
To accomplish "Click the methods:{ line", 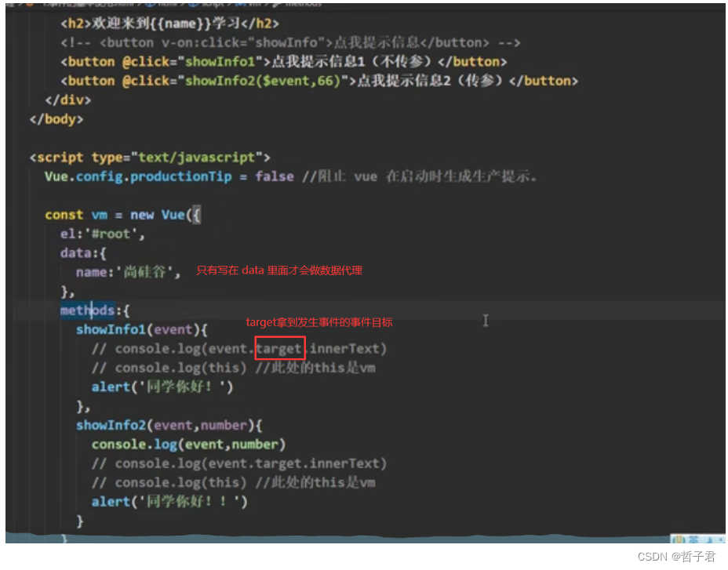I will (95, 310).
